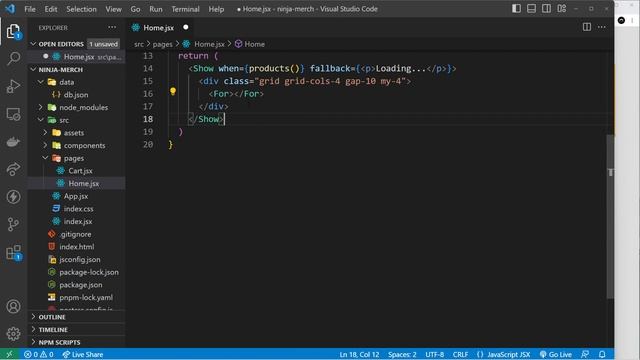Open Source Control view
The width and height of the screenshot is (640, 360).
(13, 224)
